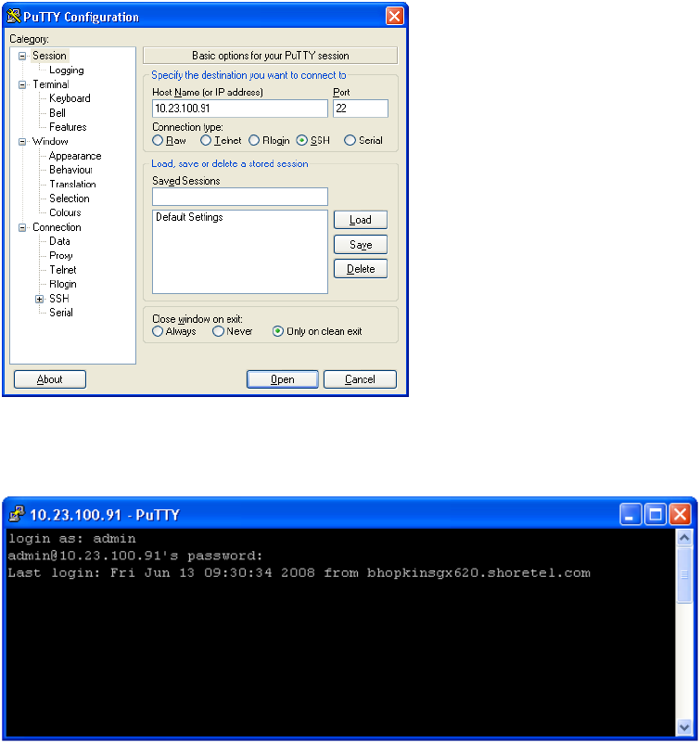Viewport: 700px width, 743px height.
Task: Open the Rlogin category in tree
Action: click(63, 285)
